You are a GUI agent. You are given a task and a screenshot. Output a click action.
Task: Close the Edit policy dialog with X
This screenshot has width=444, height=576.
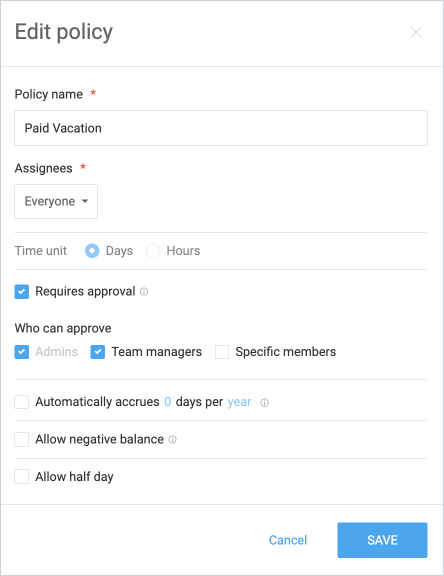[416, 32]
